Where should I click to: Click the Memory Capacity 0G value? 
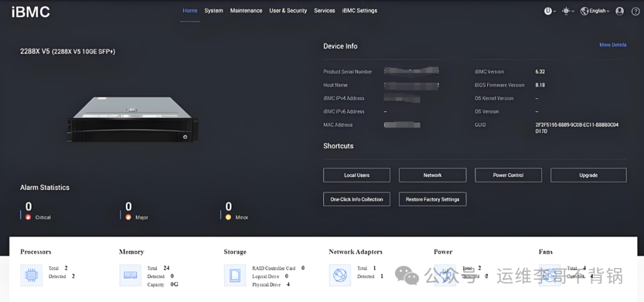(174, 284)
